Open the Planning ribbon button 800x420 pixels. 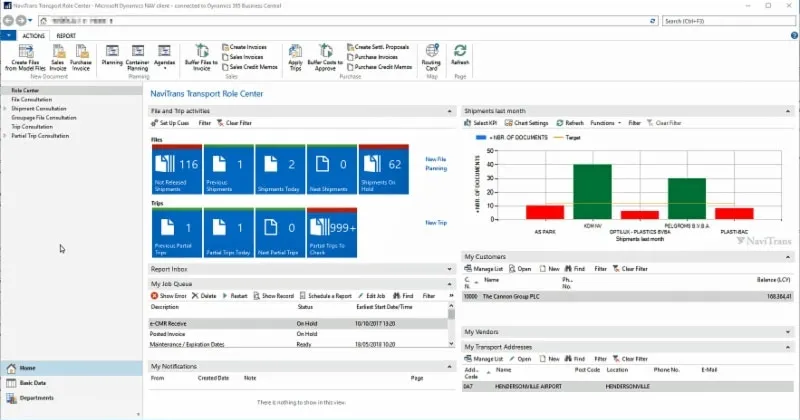(112, 55)
